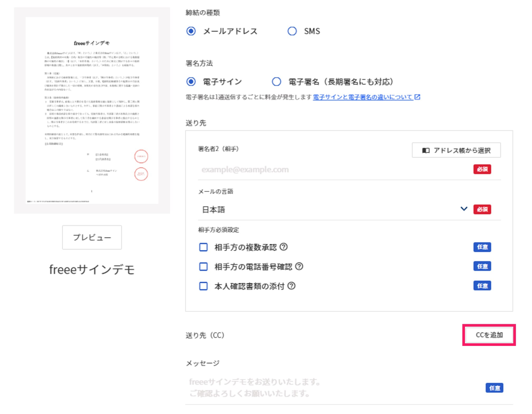The height and width of the screenshot is (414, 532).
Task: Click the アドレス帳から選択 button
Action: [456, 150]
